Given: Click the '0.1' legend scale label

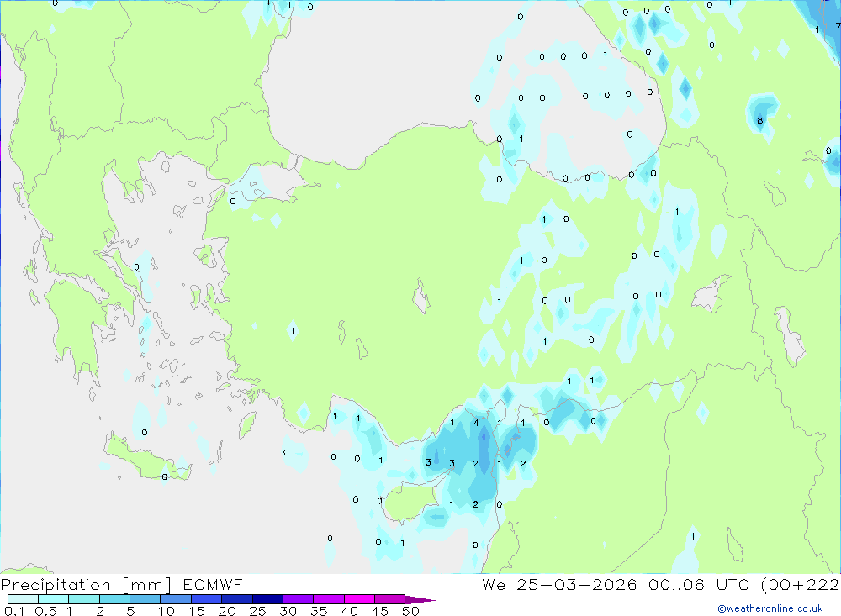Looking at the screenshot, I should (x=14, y=611).
